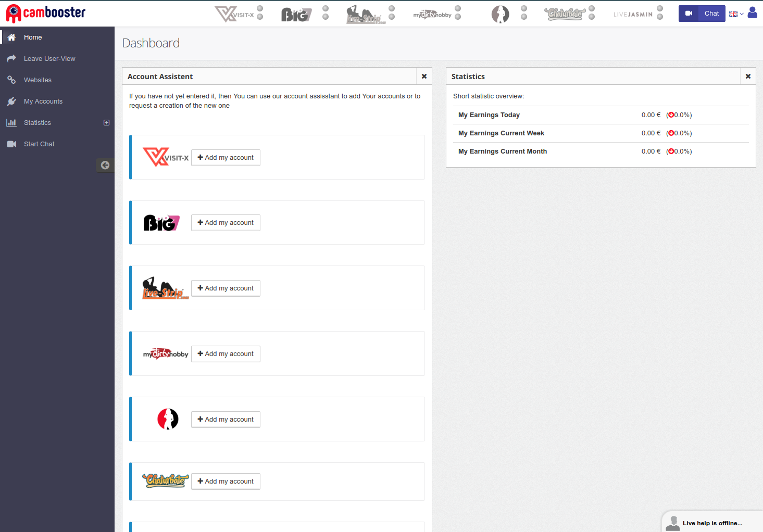The height and width of the screenshot is (532, 763).
Task: Go to Home in sidebar
Action: [57, 37]
